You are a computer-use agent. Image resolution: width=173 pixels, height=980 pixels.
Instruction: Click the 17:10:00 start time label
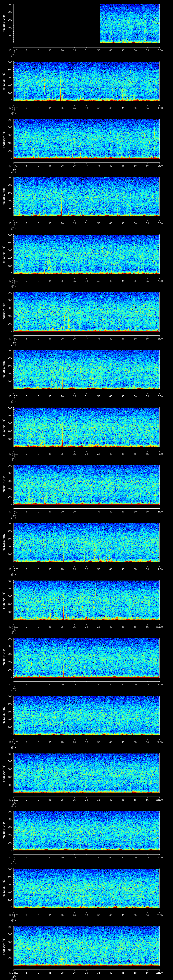pos(13,108)
